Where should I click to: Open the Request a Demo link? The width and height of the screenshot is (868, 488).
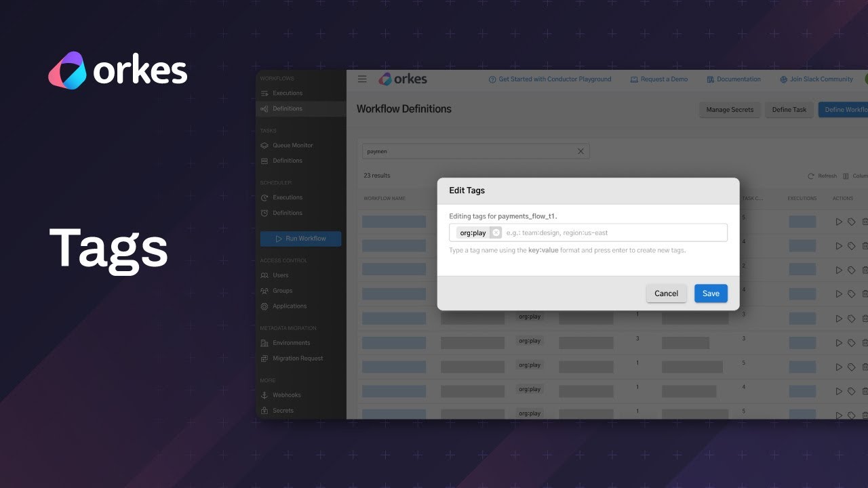[658, 79]
